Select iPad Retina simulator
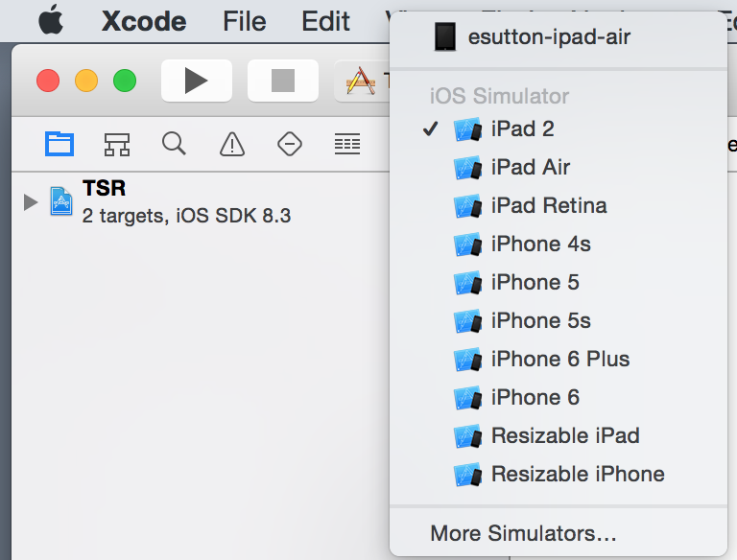The image size is (737, 560). point(559,206)
